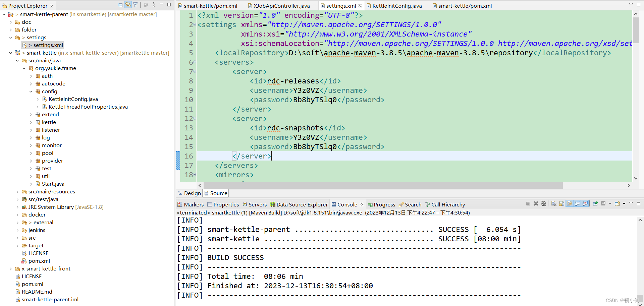
Task: Open the Progress view tab
Action: [381, 204]
